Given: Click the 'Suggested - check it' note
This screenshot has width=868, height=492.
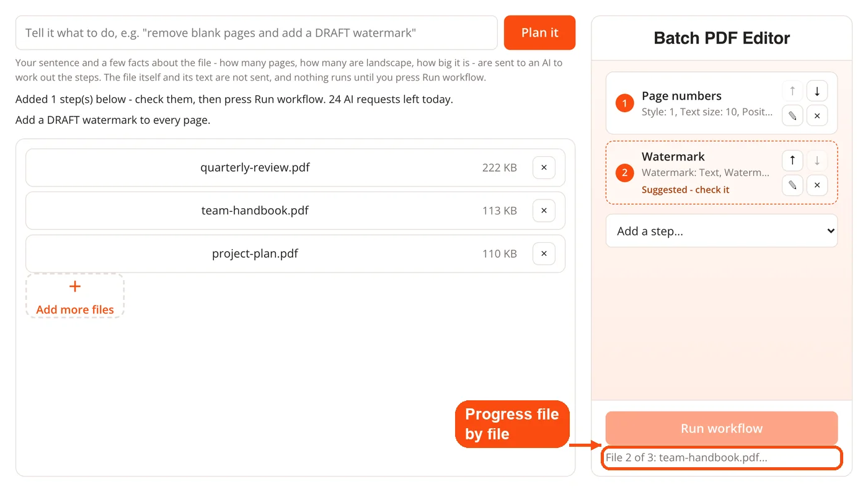Looking at the screenshot, I should [x=685, y=190].
